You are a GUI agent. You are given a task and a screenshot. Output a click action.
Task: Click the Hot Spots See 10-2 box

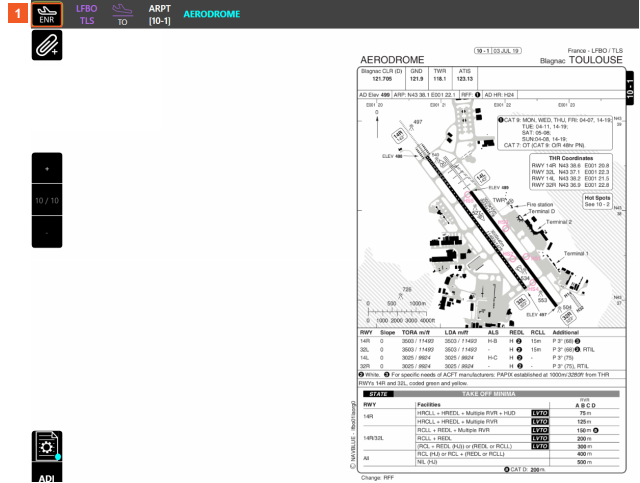coord(597,201)
